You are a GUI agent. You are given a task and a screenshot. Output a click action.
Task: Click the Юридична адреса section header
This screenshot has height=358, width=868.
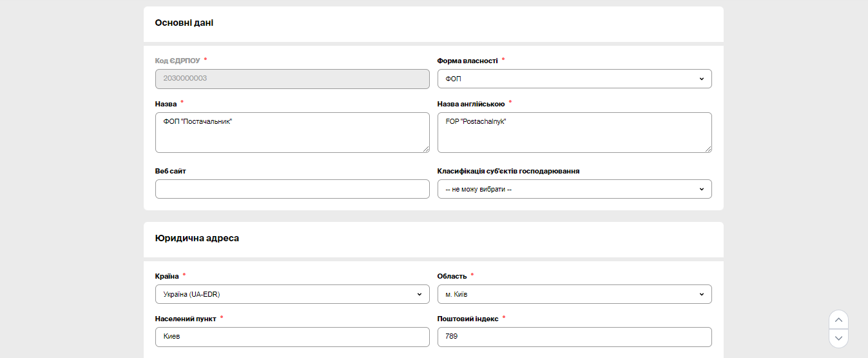pos(197,239)
